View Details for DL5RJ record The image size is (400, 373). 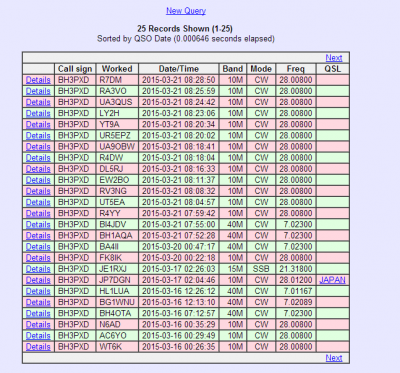(x=38, y=169)
